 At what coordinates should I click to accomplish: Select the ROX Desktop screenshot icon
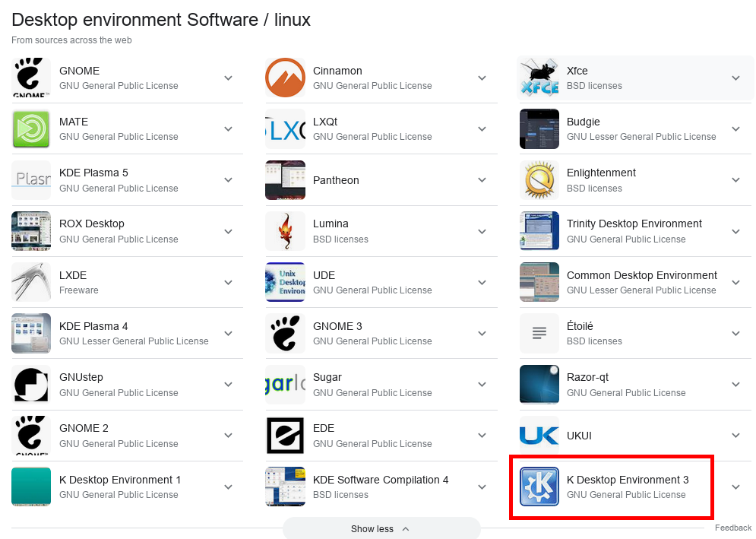[x=31, y=231]
